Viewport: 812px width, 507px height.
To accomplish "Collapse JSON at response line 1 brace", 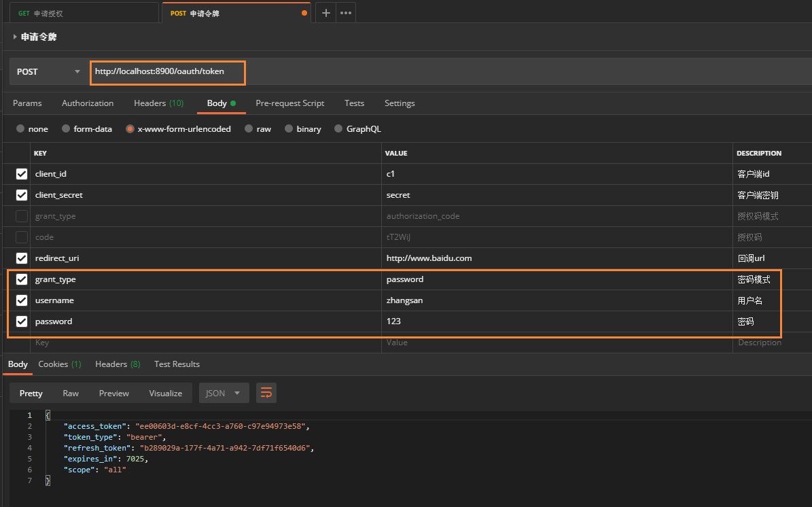I will [x=48, y=415].
